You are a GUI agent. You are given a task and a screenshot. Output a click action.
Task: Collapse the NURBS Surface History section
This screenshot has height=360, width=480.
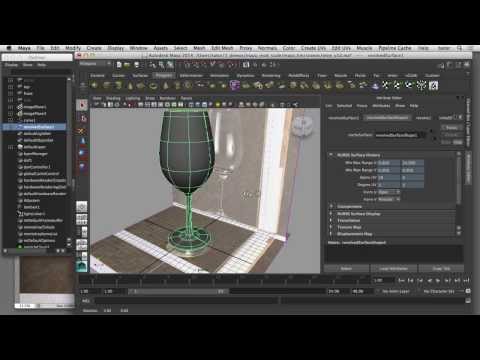(x=331, y=155)
